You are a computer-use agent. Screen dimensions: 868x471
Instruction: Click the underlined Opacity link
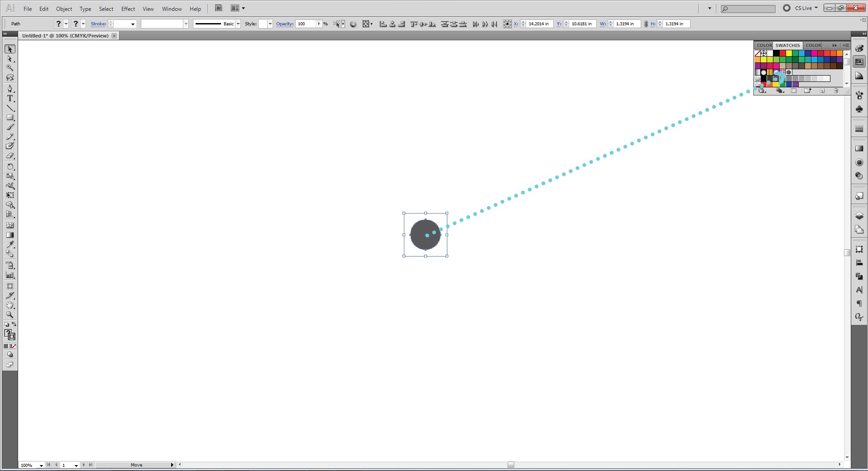[284, 24]
